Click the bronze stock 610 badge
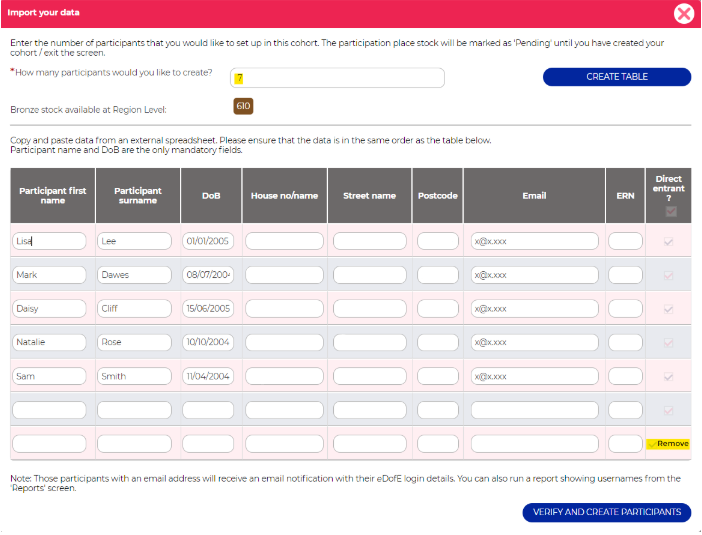 point(243,106)
